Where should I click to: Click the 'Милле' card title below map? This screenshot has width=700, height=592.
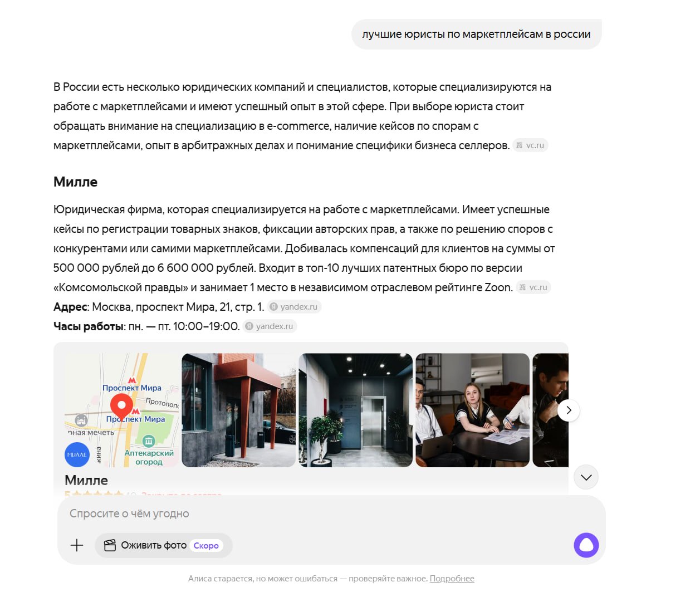(x=86, y=480)
